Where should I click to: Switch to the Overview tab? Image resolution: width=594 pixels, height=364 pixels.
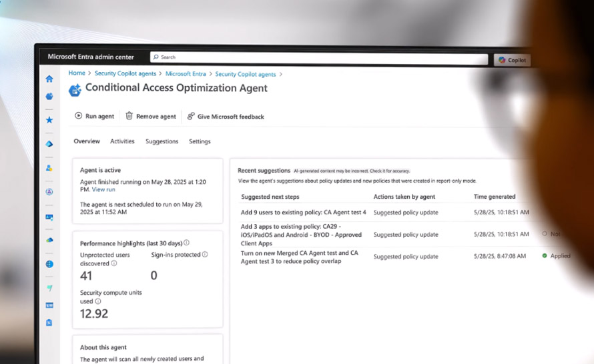pyautogui.click(x=87, y=141)
